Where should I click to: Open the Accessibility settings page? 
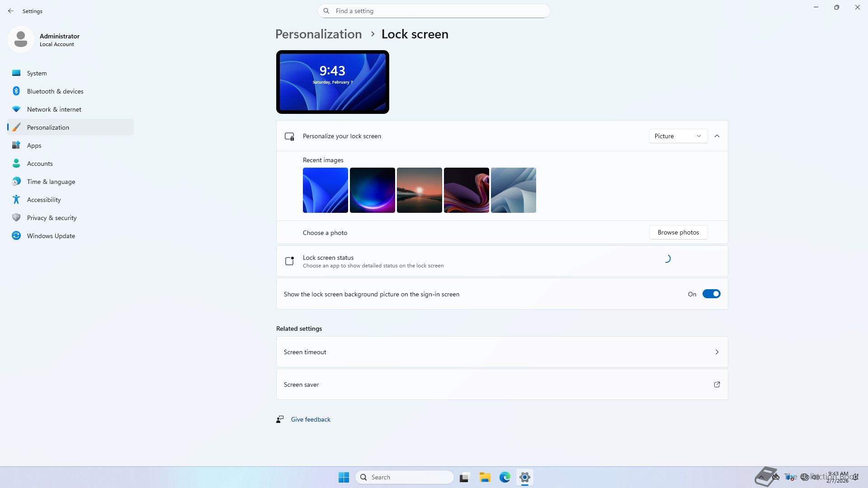(x=43, y=200)
